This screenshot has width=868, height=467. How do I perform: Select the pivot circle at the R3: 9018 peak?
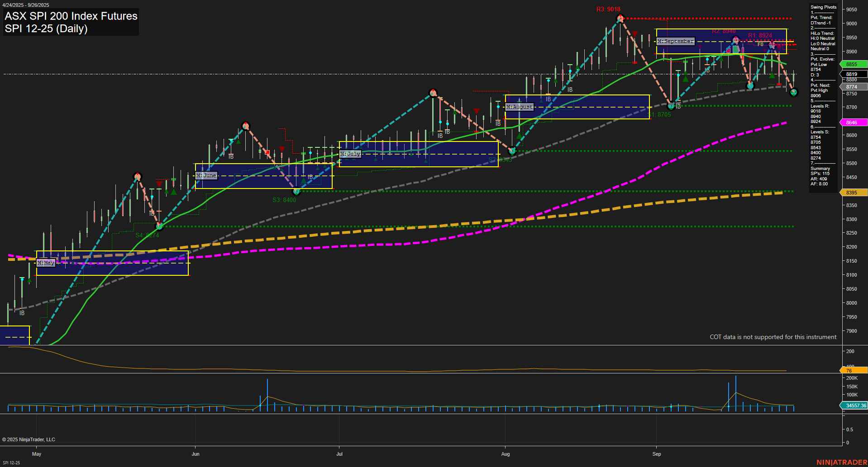point(620,19)
